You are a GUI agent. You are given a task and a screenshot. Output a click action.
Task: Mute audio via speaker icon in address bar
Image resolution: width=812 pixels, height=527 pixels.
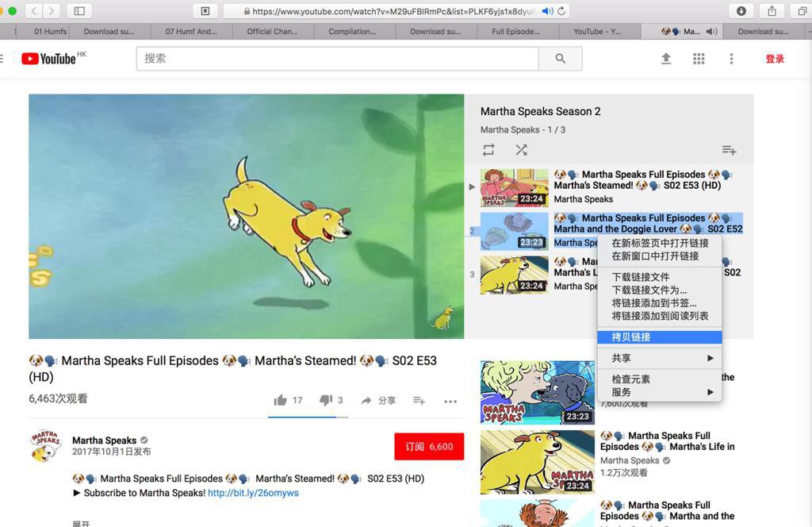point(547,11)
